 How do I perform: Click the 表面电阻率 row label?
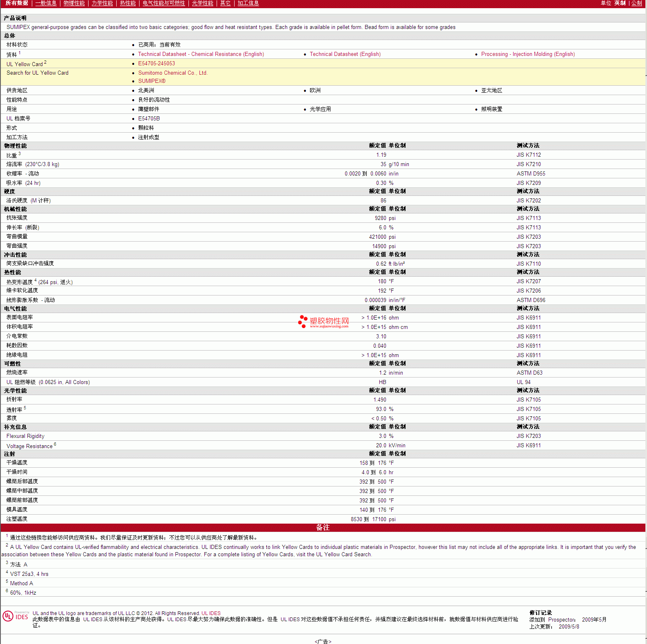[x=20, y=318]
